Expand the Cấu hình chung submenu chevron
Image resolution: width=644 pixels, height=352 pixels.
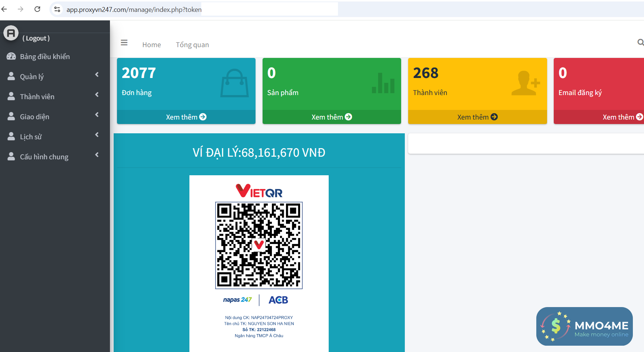[97, 155]
